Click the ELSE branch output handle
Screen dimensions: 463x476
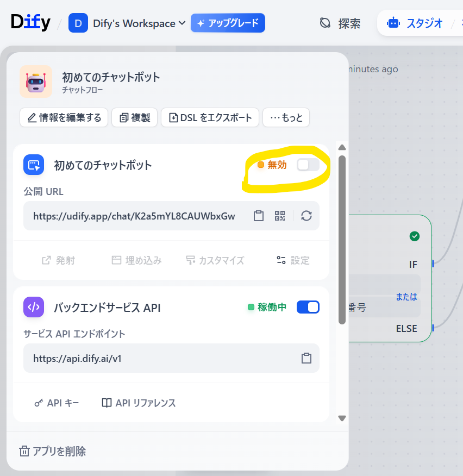(433, 328)
